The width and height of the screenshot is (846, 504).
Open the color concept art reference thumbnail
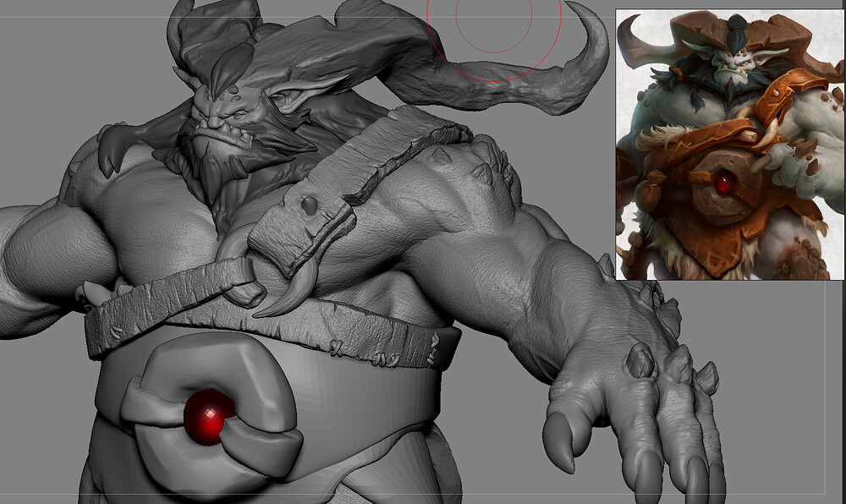pyautogui.click(x=730, y=145)
